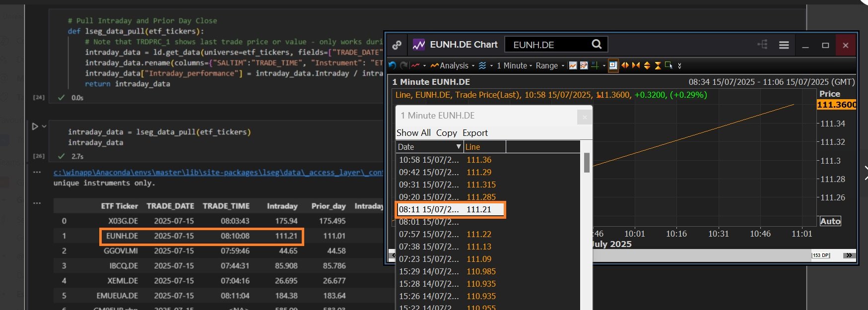Undo the last chart action
This screenshot has height=310, width=868.
(392, 65)
